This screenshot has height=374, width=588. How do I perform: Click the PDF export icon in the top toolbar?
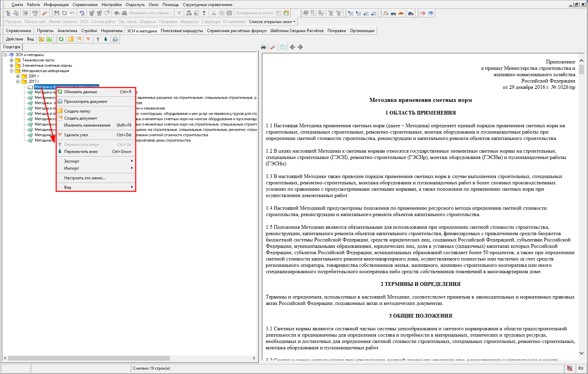[35, 13]
